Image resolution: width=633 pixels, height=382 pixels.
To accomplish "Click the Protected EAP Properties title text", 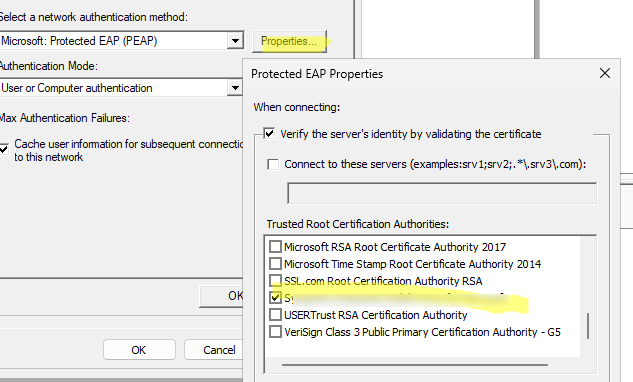I will 317,74.
